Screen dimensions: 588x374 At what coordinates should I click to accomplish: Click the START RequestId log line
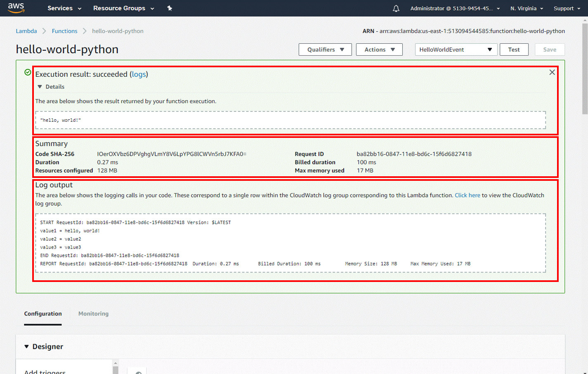pyautogui.click(x=135, y=223)
